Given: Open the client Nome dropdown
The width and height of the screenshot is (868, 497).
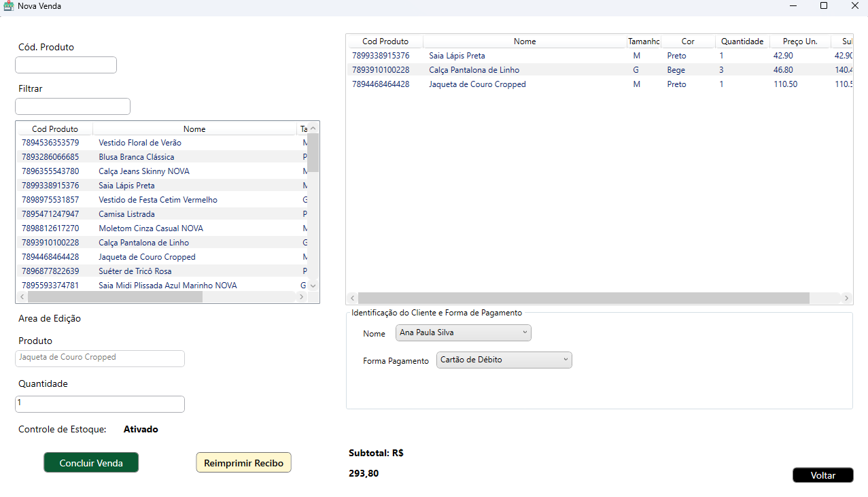Looking at the screenshot, I should [464, 333].
